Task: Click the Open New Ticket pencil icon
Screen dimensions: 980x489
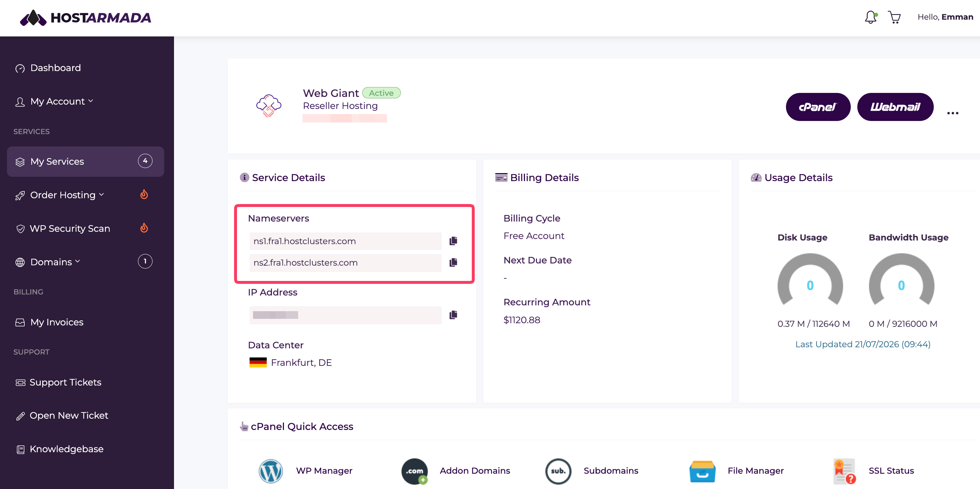Action: pos(20,416)
